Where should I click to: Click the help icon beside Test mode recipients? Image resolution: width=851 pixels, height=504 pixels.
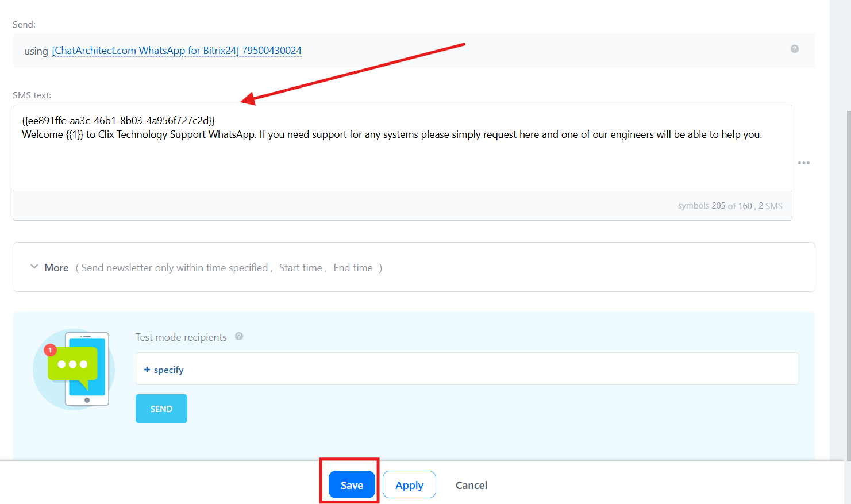click(239, 336)
